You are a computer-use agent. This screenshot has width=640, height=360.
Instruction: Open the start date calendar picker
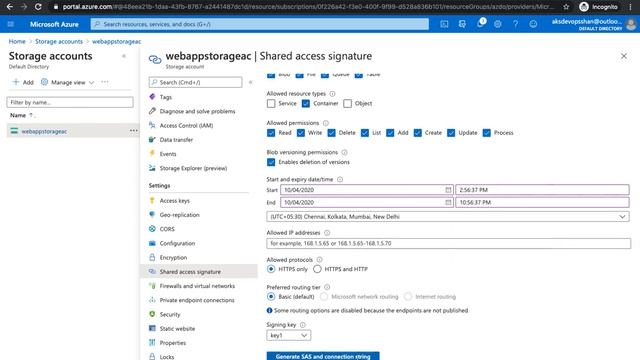(448, 190)
